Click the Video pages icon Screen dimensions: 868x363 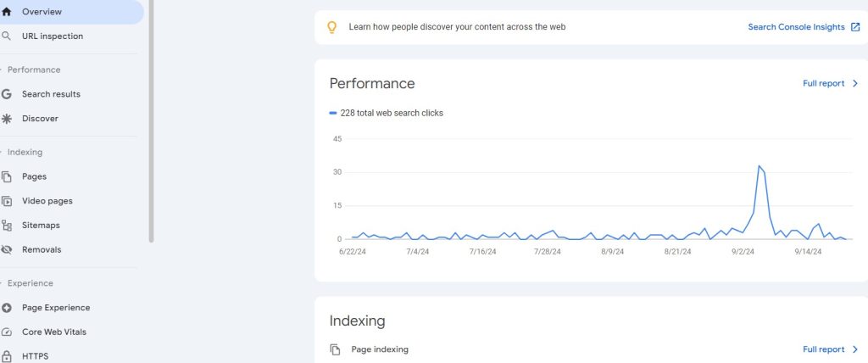[7, 201]
